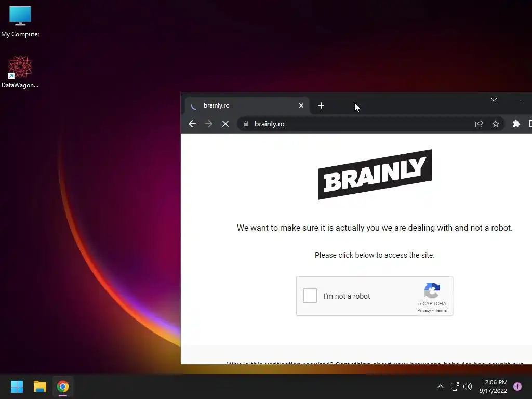Open the Extensions puzzle icon
This screenshot has height=399, width=532.
[516, 124]
